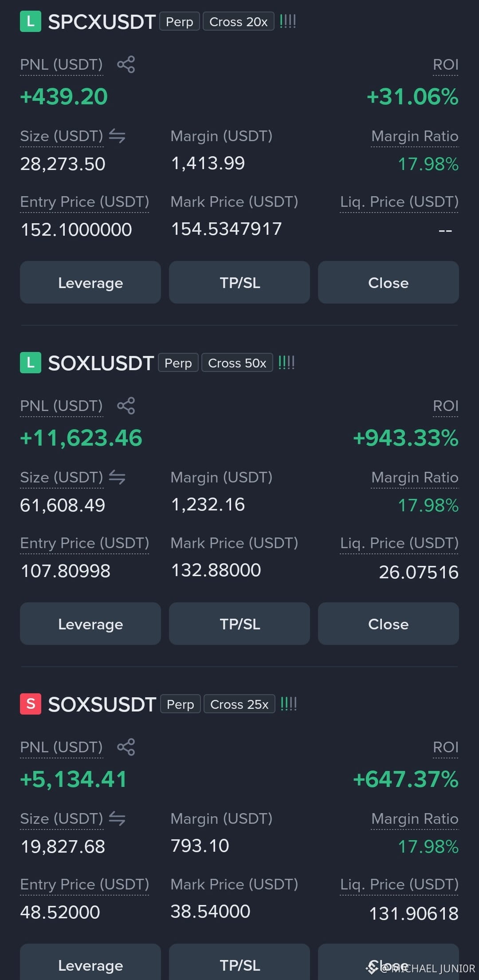Share the SPCXUSDT position PNL

[x=126, y=65]
